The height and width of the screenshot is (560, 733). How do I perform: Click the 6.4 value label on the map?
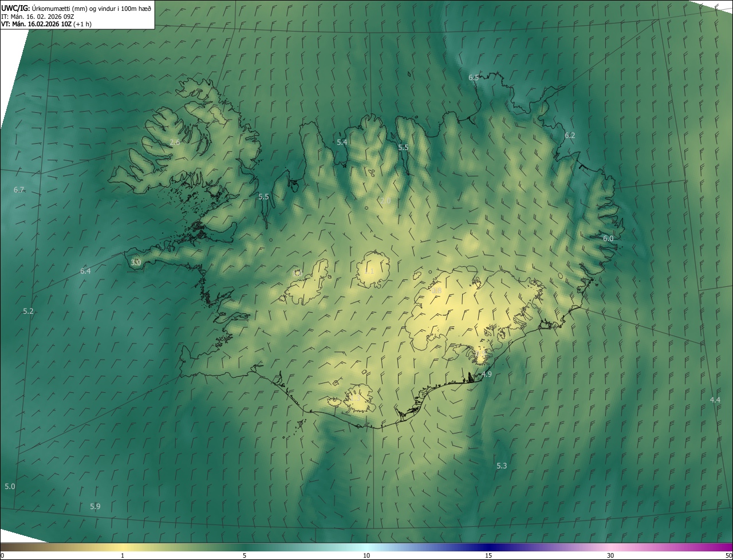[x=85, y=271]
